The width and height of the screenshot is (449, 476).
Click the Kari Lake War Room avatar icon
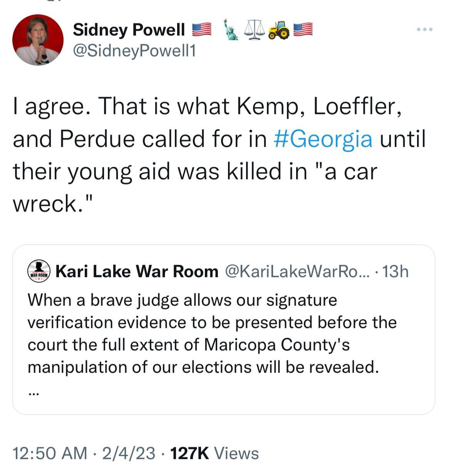click(x=39, y=271)
